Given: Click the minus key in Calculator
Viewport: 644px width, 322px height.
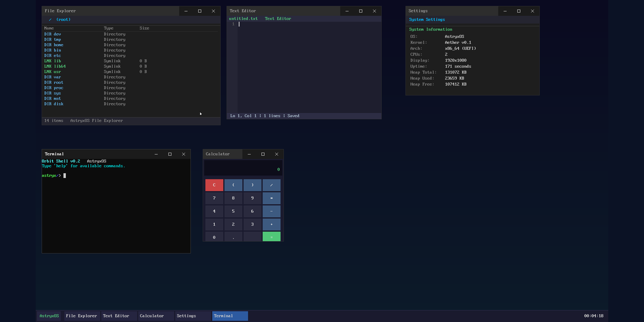Looking at the screenshot, I should (x=272, y=211).
